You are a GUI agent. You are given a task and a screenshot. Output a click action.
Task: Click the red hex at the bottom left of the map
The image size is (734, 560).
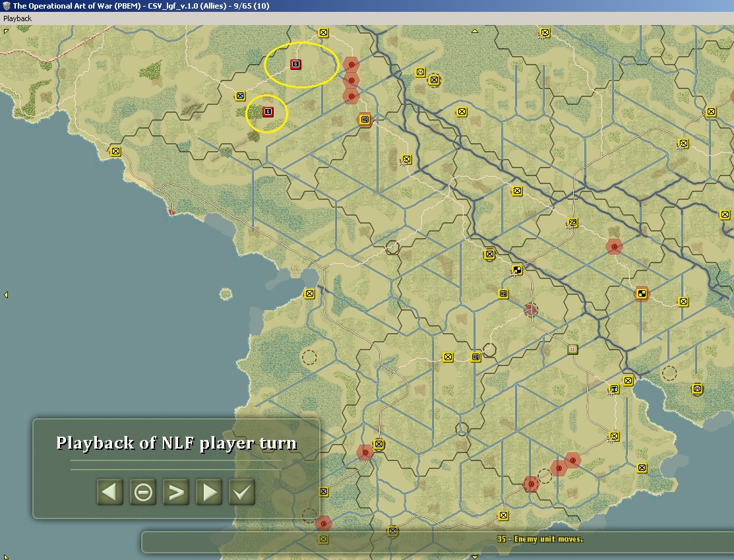[323, 524]
